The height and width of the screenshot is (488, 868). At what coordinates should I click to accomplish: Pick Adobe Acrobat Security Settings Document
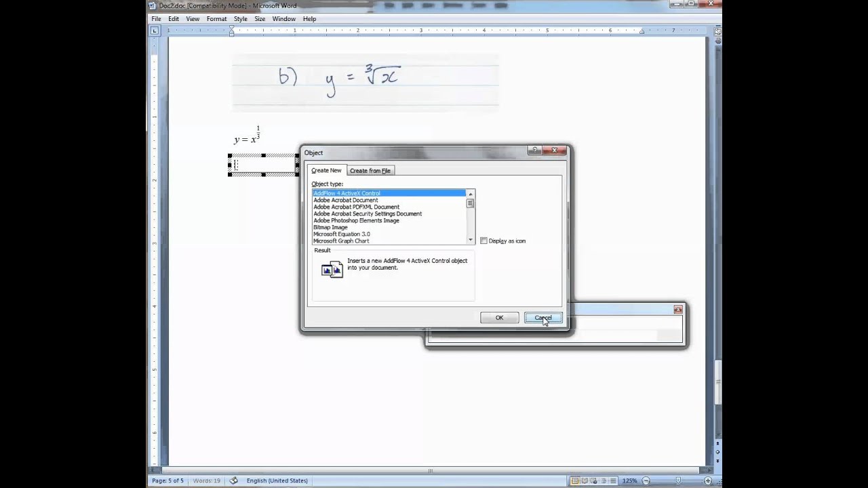[389, 213]
